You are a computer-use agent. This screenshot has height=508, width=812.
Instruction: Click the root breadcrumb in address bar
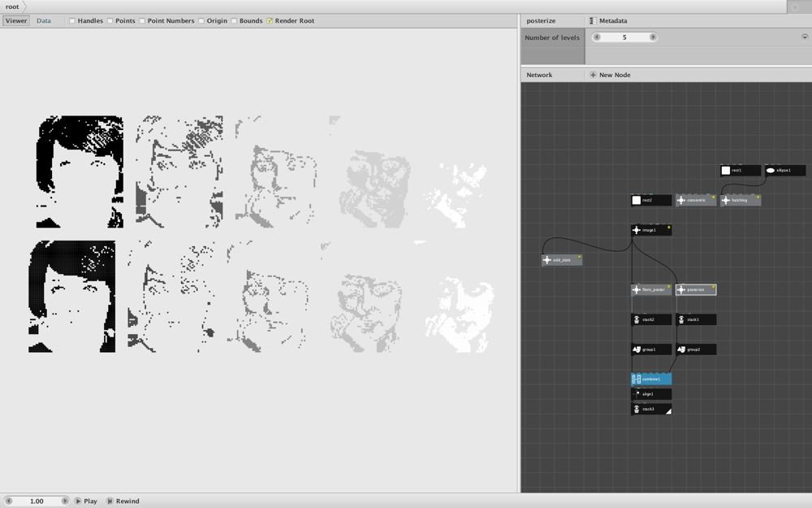[x=12, y=7]
